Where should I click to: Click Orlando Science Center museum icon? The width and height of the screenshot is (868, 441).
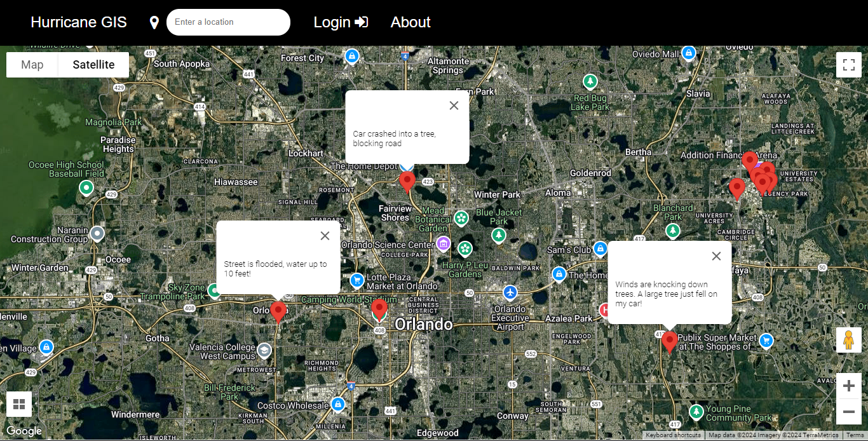click(x=444, y=243)
